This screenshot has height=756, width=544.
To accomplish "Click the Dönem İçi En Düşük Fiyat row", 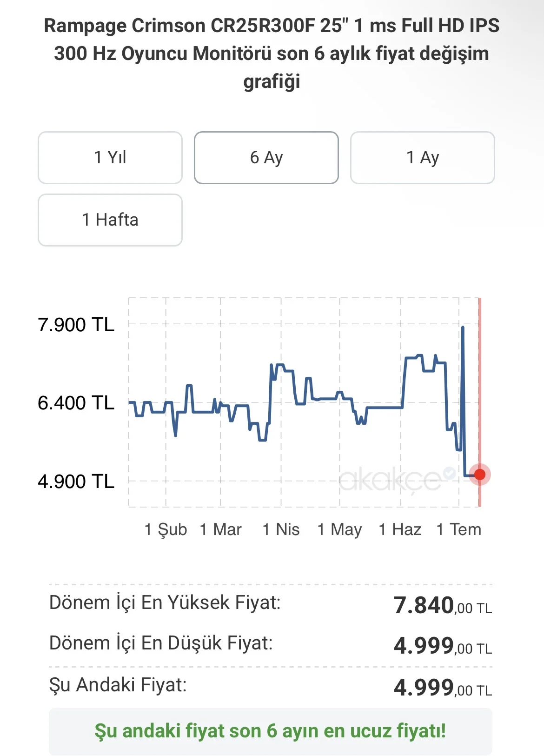I will click(x=271, y=645).
